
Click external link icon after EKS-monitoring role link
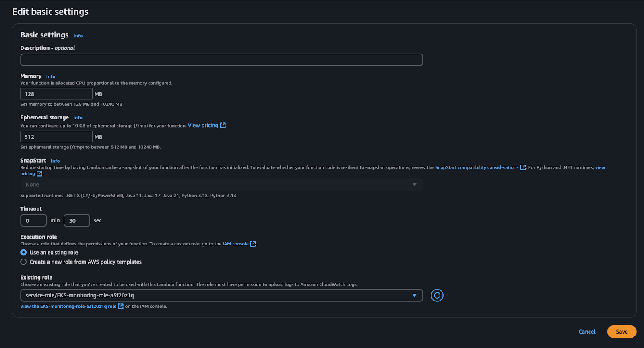(x=120, y=306)
